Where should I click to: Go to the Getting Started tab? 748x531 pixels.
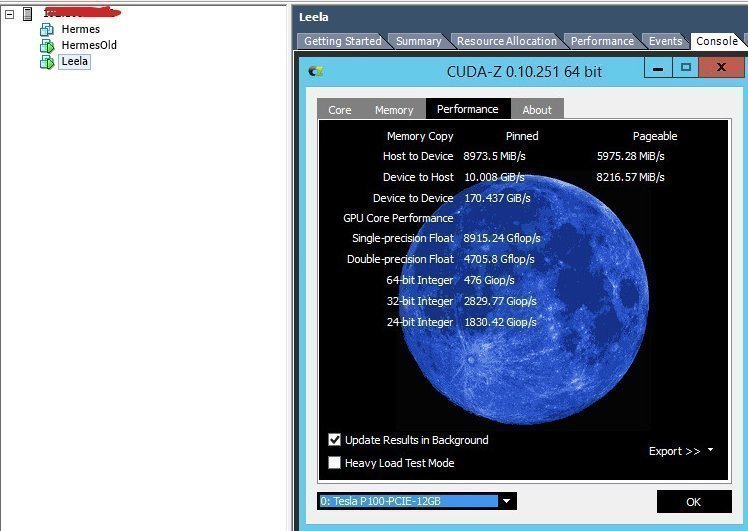[x=342, y=41]
